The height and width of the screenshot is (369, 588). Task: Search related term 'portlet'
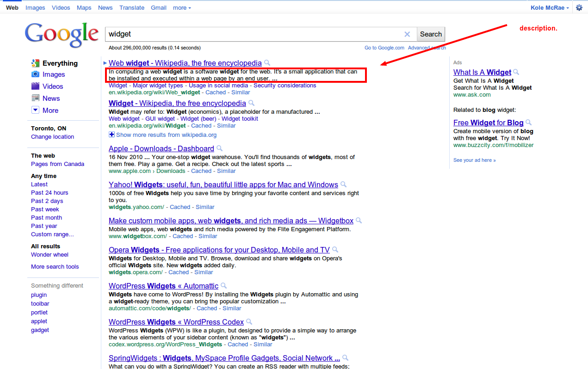click(39, 312)
